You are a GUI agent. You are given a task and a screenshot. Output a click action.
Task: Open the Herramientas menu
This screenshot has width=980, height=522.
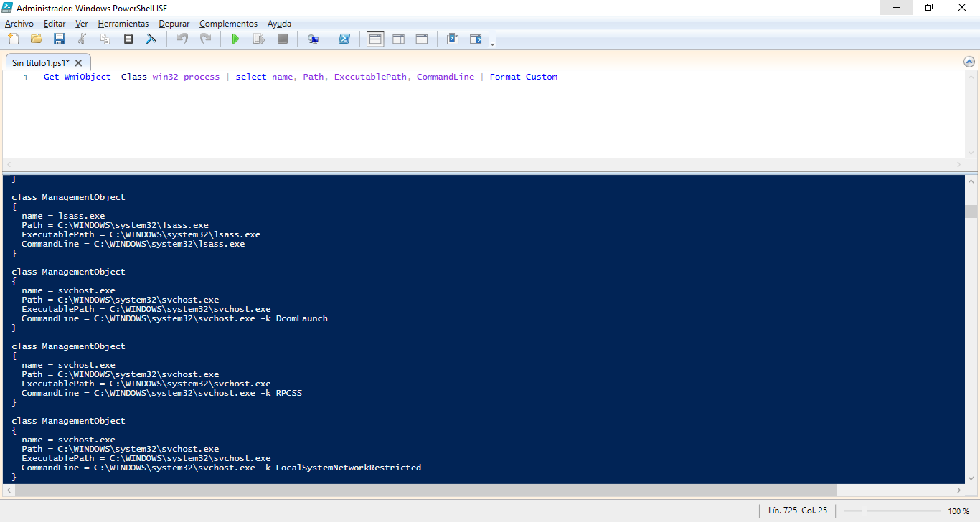[x=123, y=23]
